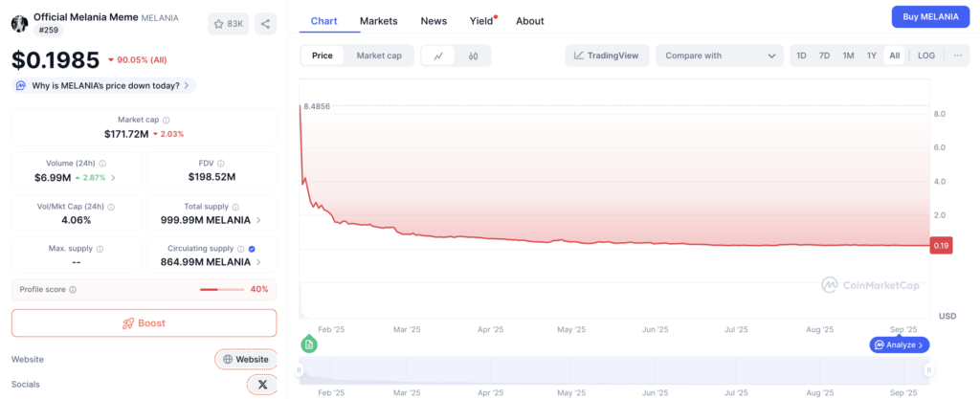This screenshot has height=399, width=980.
Task: Set chart range to All
Action: [x=895, y=55]
